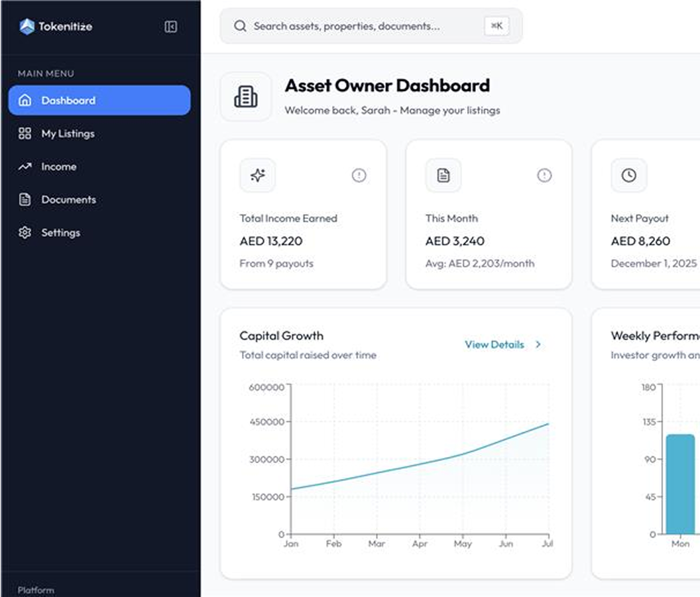Navigate to Documents in sidebar
700x597 pixels.
68,200
